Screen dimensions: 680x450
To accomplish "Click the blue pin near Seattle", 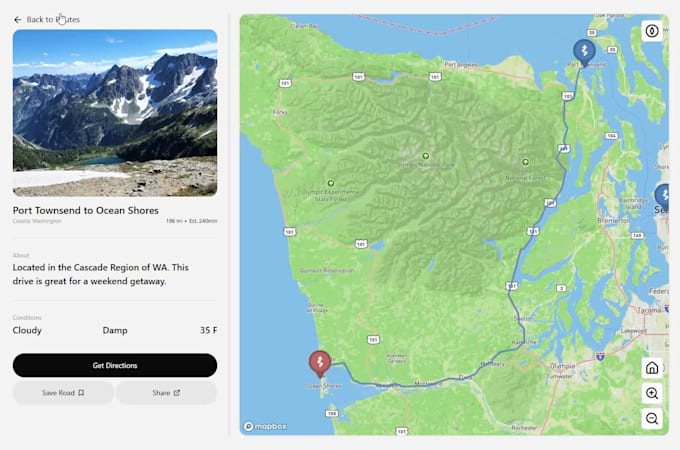I will click(664, 196).
